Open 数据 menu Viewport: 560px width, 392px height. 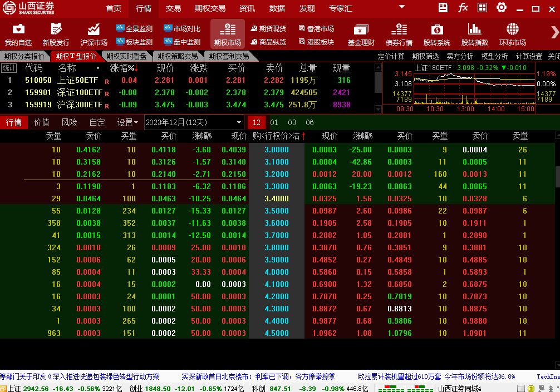tap(277, 8)
